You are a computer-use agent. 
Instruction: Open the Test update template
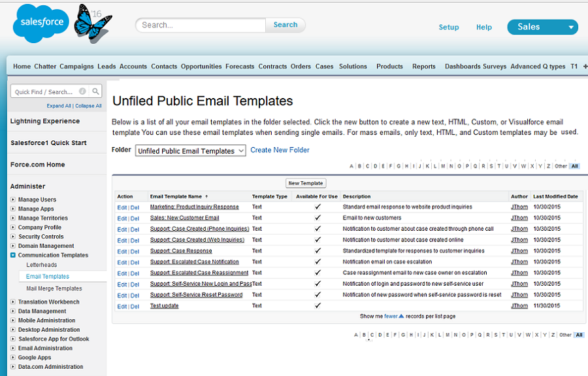click(x=164, y=306)
